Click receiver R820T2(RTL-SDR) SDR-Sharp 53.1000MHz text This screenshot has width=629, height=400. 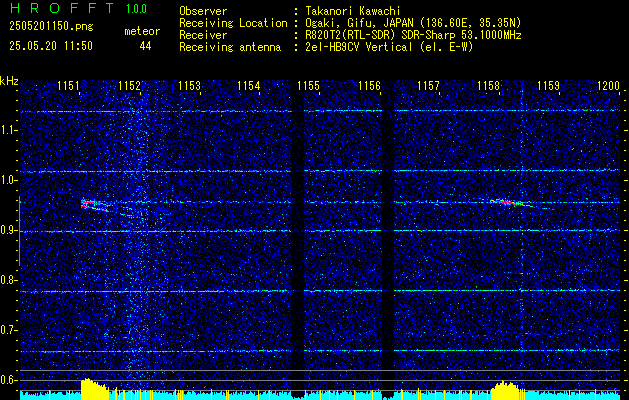pyautogui.click(x=414, y=35)
